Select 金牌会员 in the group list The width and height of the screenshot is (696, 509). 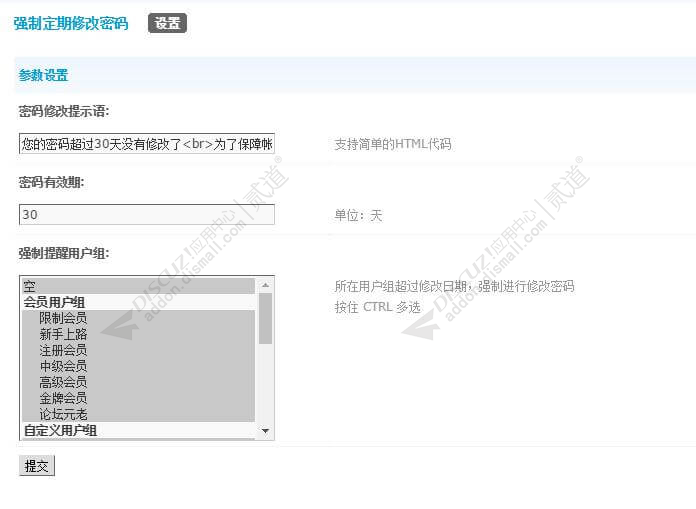point(138,398)
